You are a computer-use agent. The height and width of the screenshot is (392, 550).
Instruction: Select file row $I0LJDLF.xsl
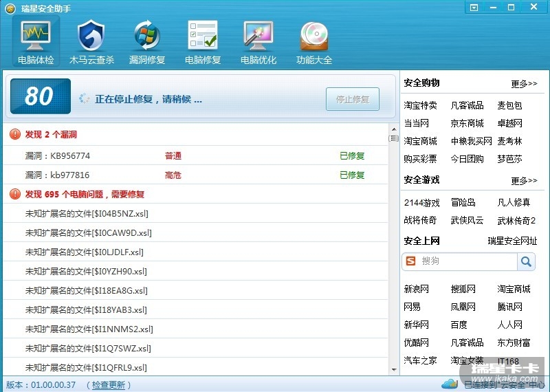tap(195, 252)
